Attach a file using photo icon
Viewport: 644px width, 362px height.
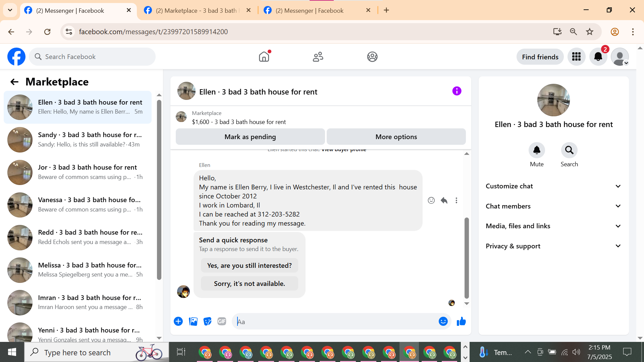click(x=193, y=321)
